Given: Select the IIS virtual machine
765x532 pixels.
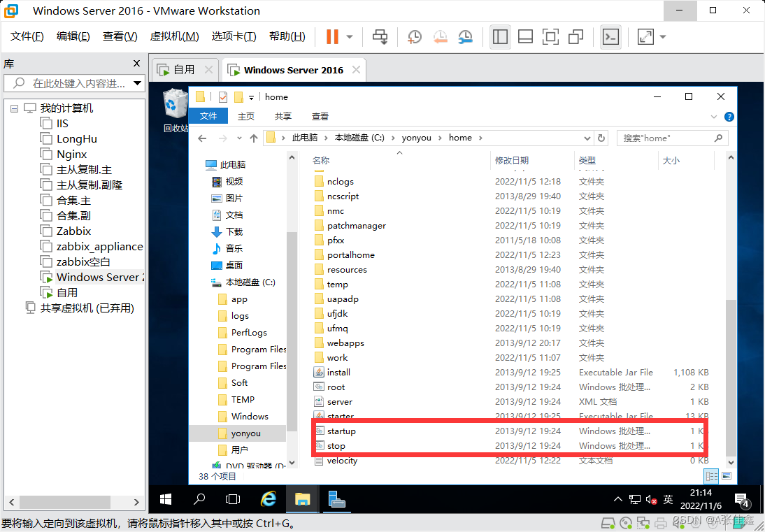Looking at the screenshot, I should [62, 123].
